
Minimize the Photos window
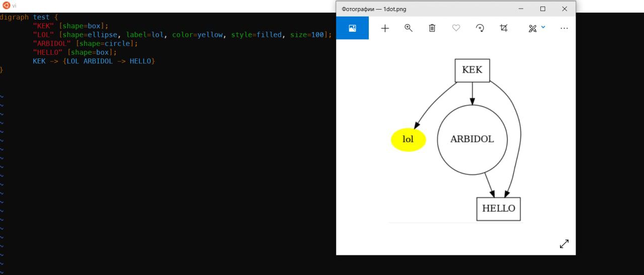coord(520,9)
